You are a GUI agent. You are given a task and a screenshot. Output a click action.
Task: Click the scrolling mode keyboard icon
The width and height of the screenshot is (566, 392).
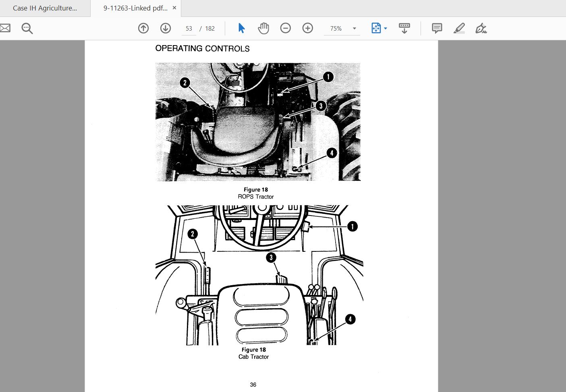[404, 28]
